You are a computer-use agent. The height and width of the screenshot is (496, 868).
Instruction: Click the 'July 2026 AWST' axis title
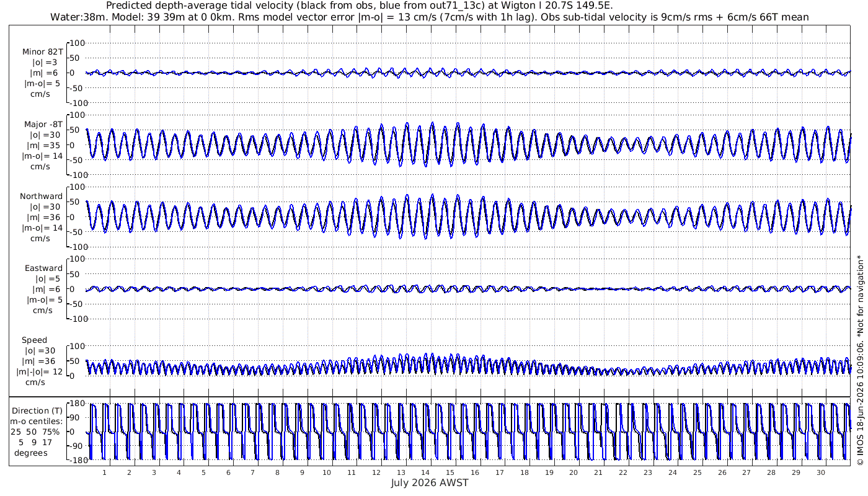[430, 482]
